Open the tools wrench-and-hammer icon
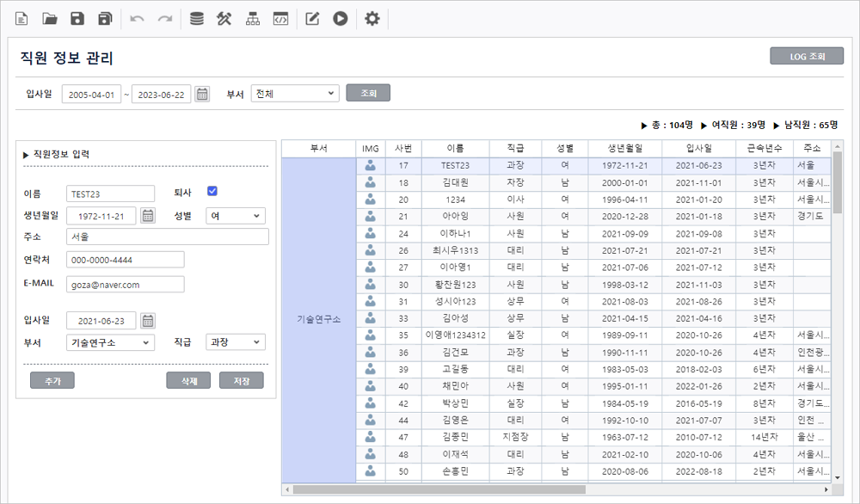860x504 pixels. click(x=224, y=19)
